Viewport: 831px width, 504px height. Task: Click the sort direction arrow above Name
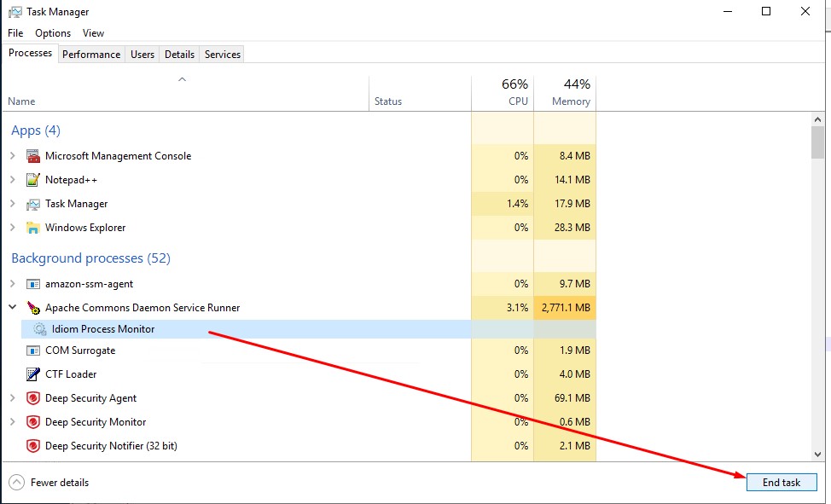click(182, 79)
